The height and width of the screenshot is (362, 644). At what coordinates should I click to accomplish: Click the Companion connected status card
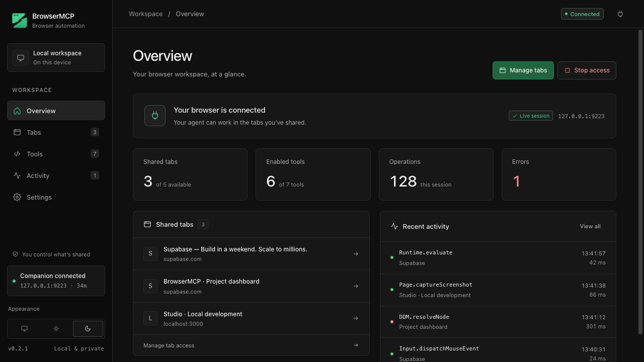56,281
